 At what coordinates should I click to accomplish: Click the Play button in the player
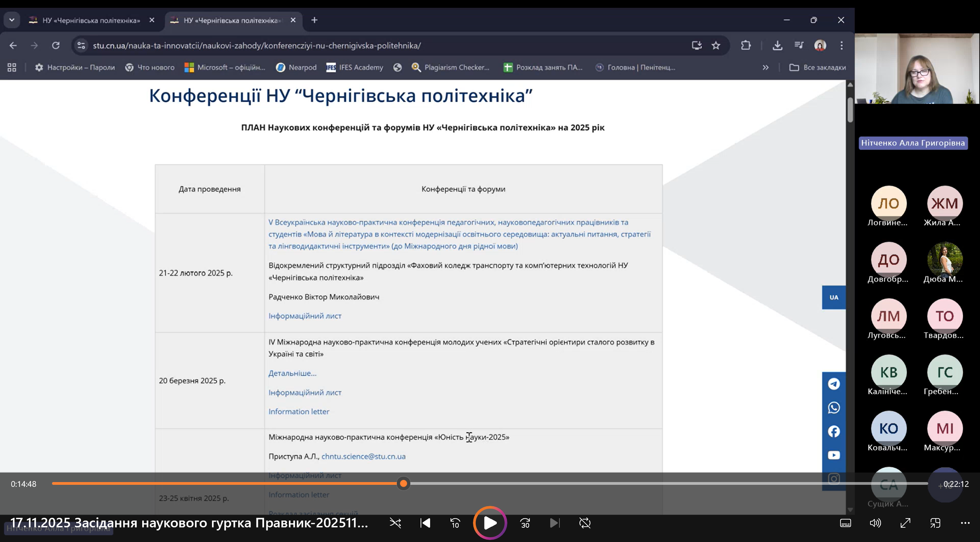(x=490, y=523)
